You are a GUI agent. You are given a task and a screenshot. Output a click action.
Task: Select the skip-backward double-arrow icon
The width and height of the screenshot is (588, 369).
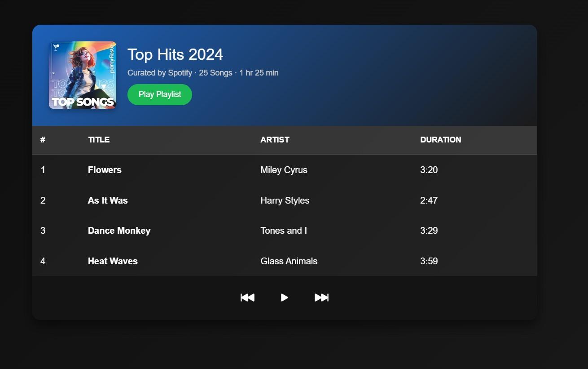point(247,297)
